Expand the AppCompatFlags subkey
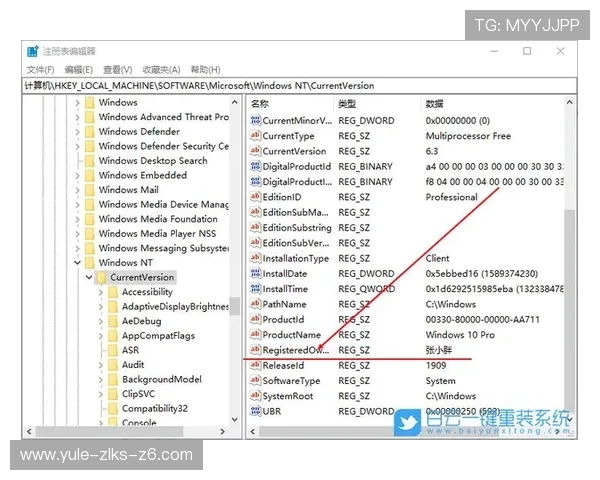This screenshot has height=480, width=600. coord(101,336)
